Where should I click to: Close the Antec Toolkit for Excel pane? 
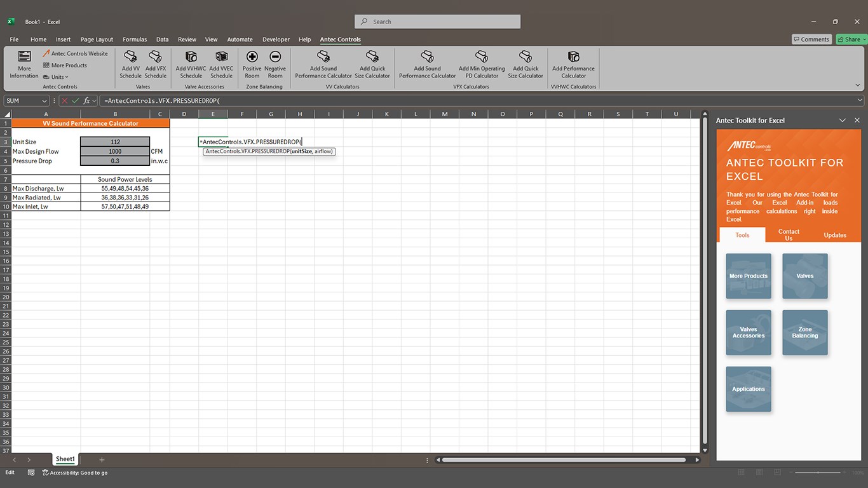(x=857, y=120)
